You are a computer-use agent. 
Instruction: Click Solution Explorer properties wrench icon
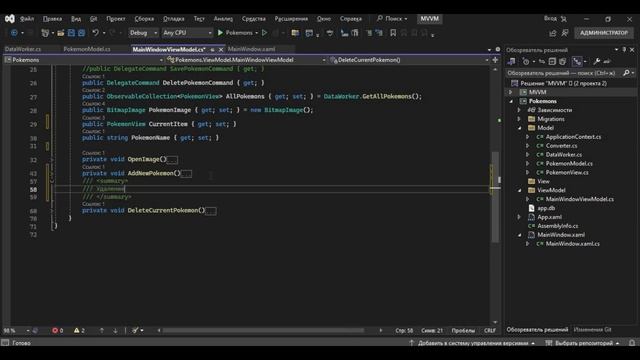pos(596,62)
